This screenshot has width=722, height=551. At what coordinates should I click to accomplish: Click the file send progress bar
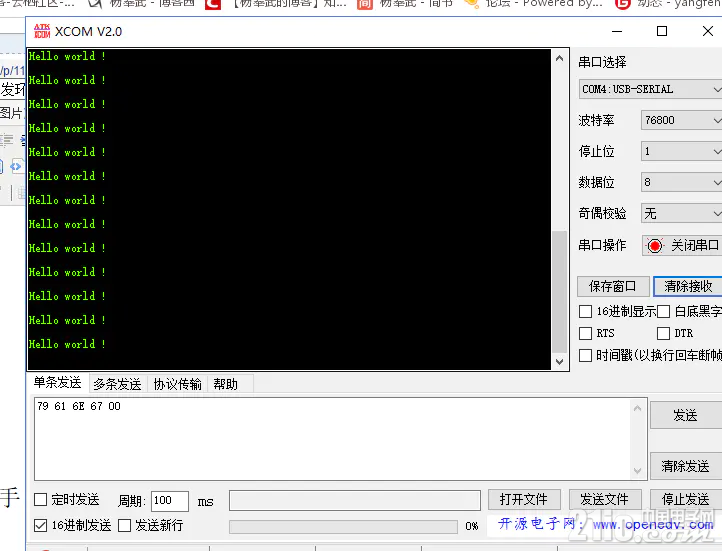click(x=343, y=527)
